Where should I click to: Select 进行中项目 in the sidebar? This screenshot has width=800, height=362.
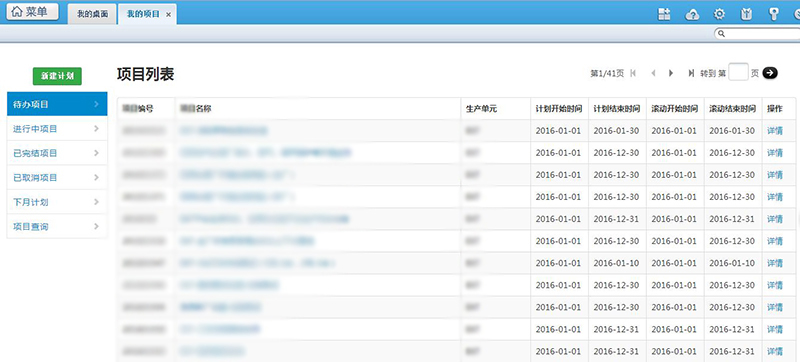[x=57, y=128]
